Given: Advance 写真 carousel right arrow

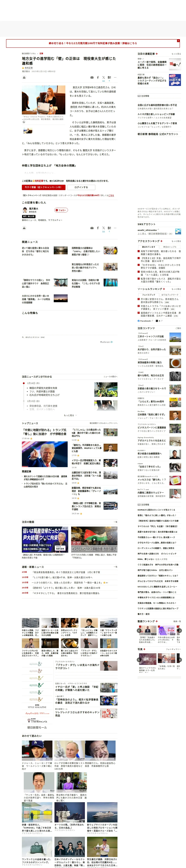Looking at the screenshot, I should pyautogui.click(x=180, y=660).
